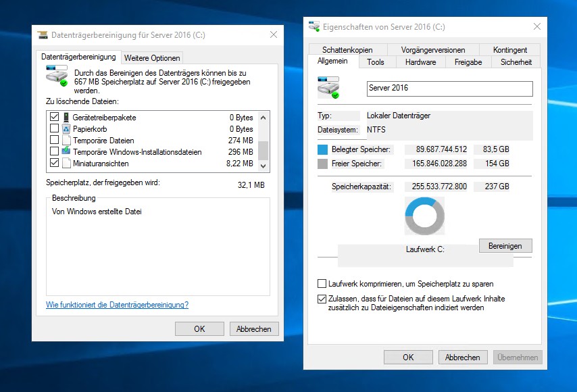Disable the Zulassen indexing checkbox
The height and width of the screenshot is (392, 577).
coord(322,299)
